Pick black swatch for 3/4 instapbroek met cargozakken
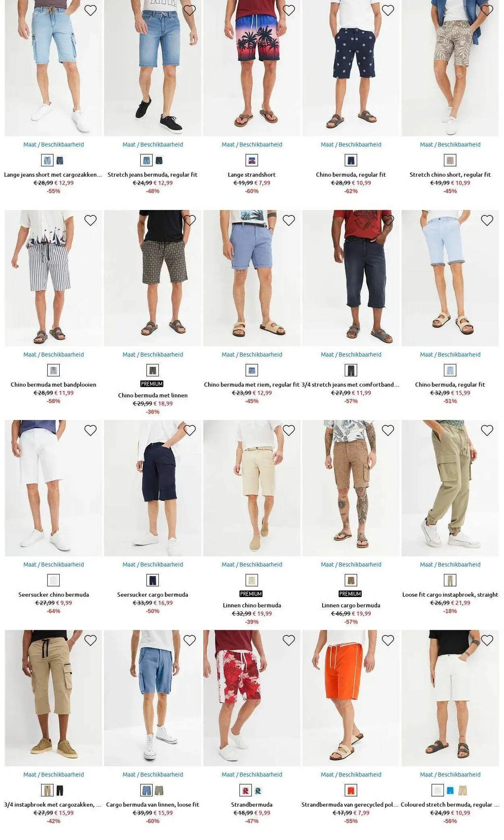The height and width of the screenshot is (840, 504). pos(60,790)
